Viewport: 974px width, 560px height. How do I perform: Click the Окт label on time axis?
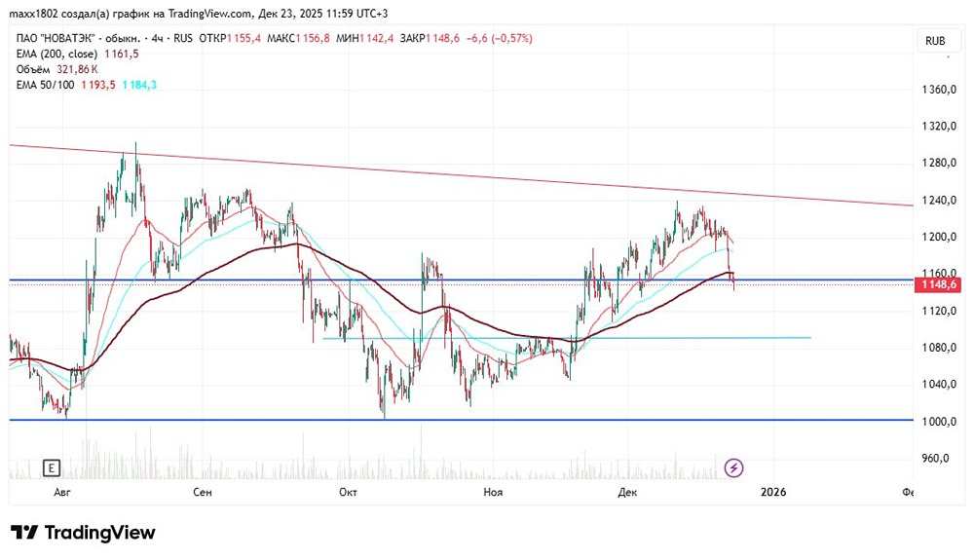(x=348, y=493)
